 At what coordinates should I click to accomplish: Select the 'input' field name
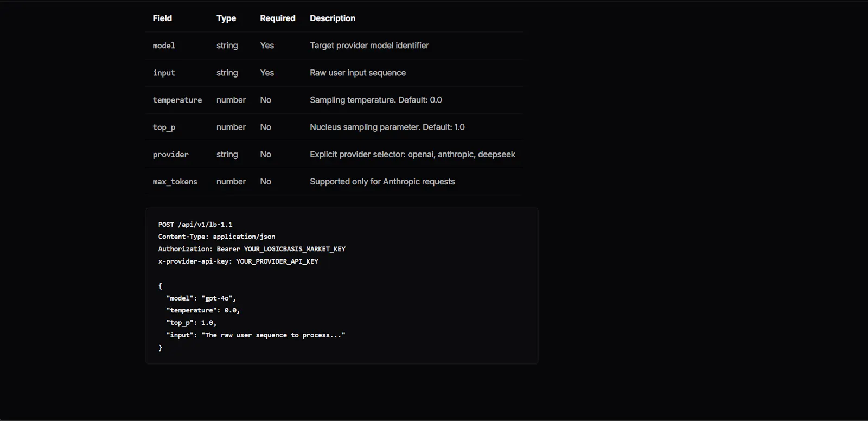(164, 73)
